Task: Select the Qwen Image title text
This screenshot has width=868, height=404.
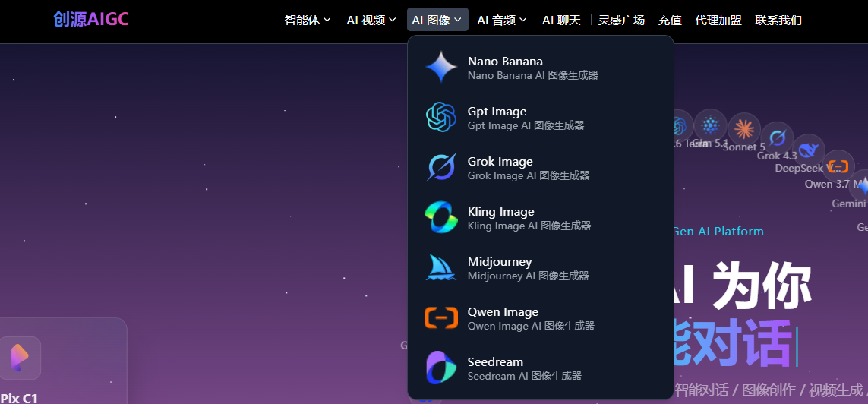Action: click(x=503, y=311)
